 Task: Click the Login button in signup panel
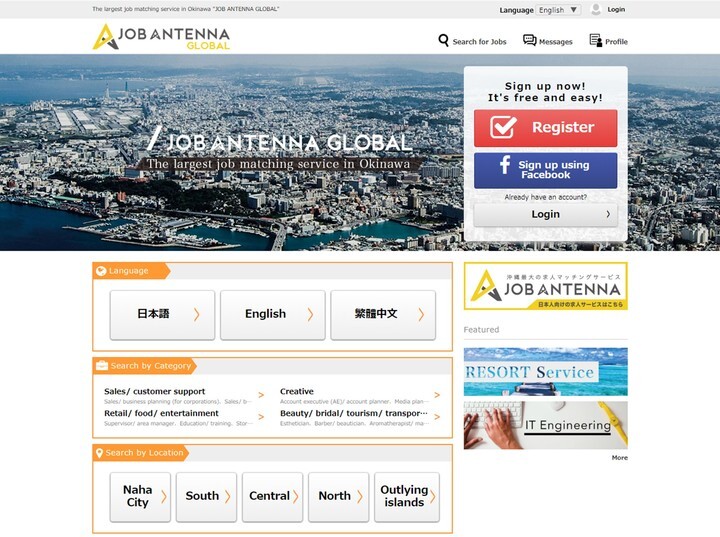545,214
